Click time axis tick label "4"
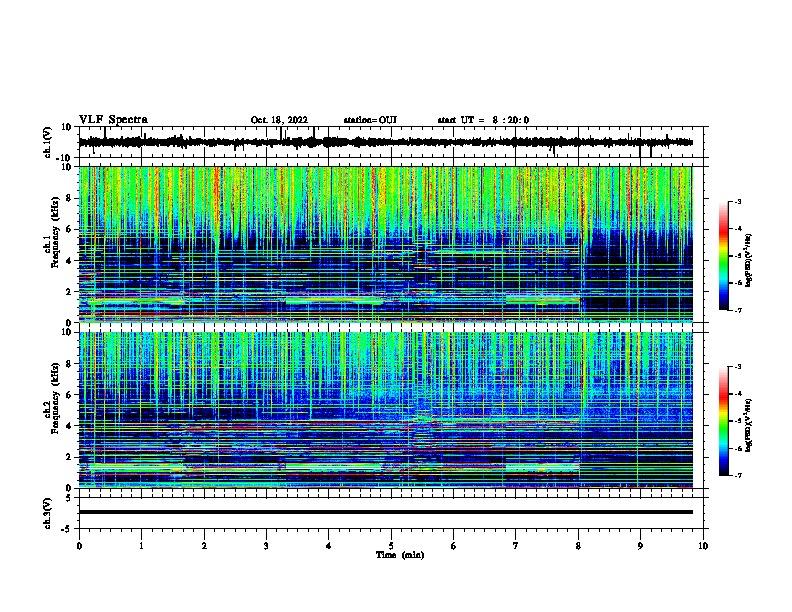The height and width of the screenshot is (612, 792). (329, 546)
